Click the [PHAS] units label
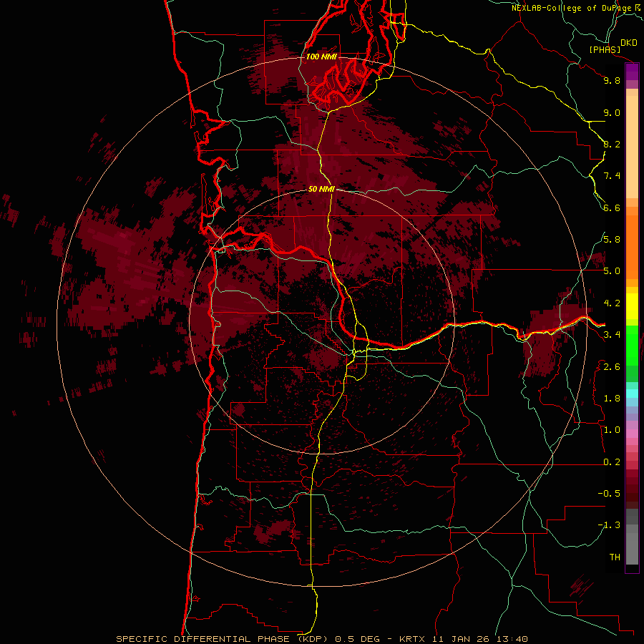Image resolution: width=644 pixels, height=644 pixels. click(x=605, y=49)
